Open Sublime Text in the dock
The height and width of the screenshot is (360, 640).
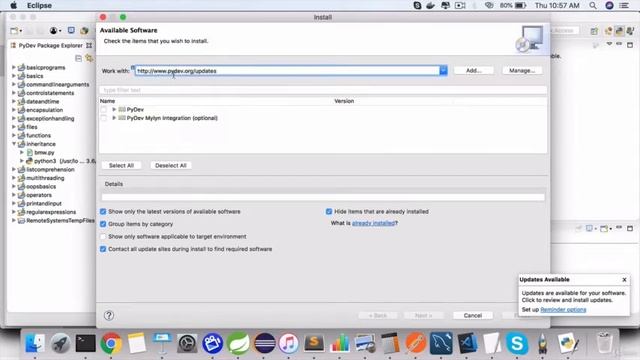pos(314,343)
